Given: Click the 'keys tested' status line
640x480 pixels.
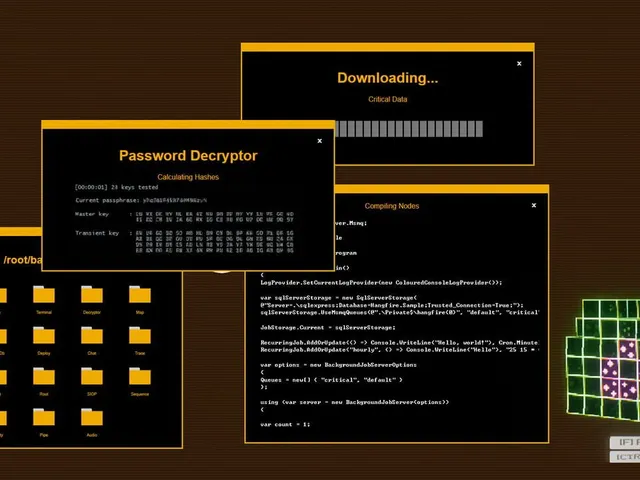Looking at the screenshot, I should (116, 187).
